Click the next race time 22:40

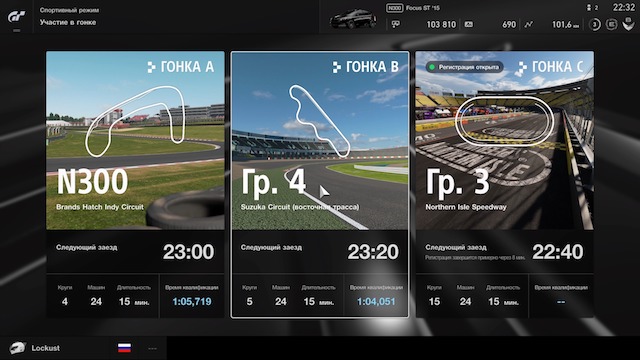tap(558, 252)
